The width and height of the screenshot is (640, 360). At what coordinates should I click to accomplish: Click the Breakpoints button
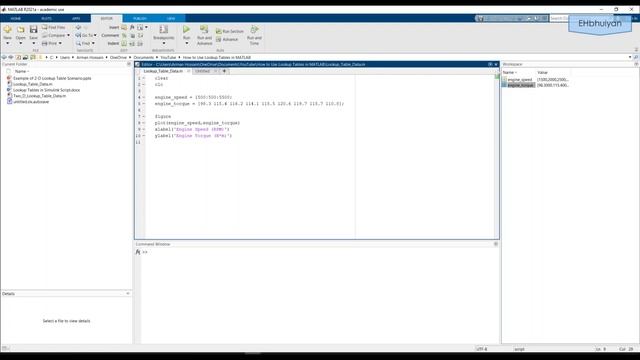[164, 32]
